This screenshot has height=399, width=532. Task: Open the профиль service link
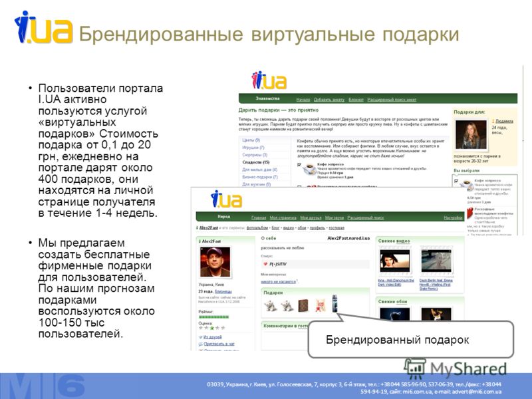tap(317, 228)
